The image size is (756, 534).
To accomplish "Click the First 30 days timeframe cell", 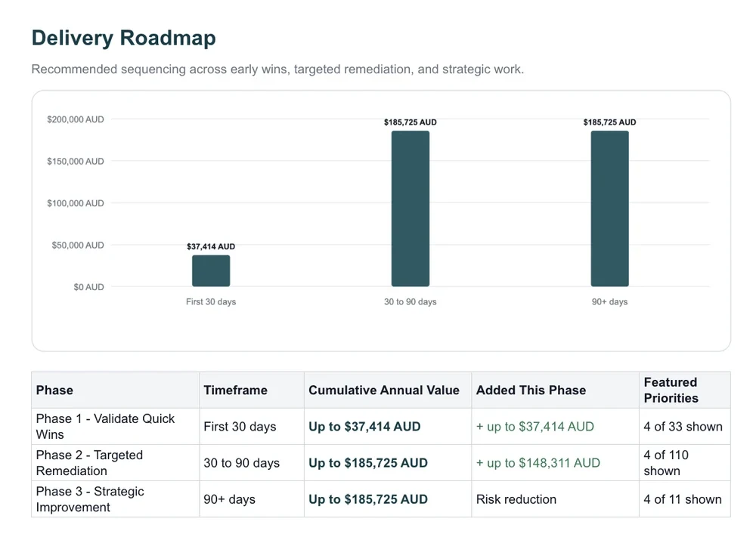I will pos(252,427).
